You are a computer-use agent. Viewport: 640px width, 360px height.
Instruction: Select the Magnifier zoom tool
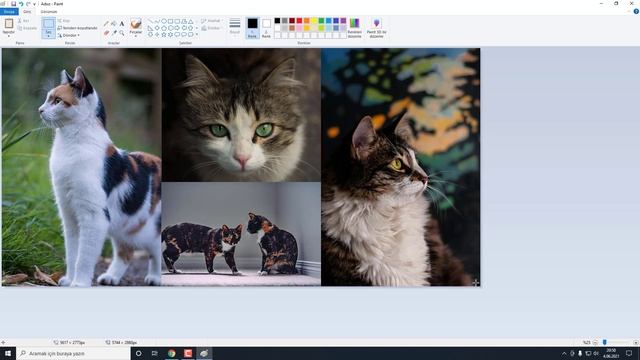click(x=122, y=32)
